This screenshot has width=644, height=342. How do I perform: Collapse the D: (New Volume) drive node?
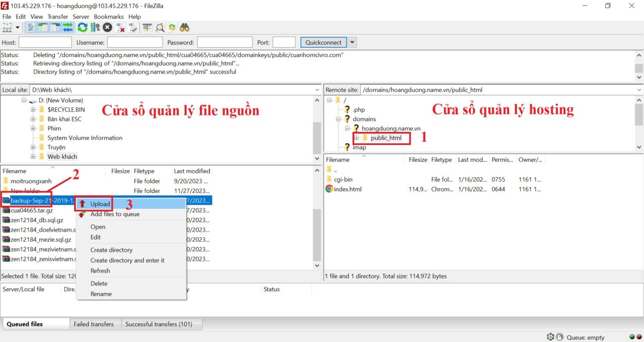24,100
